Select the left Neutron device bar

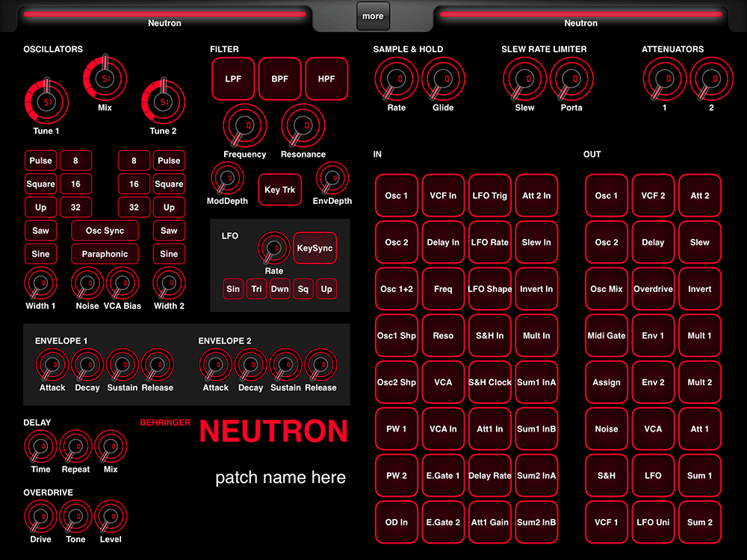[x=164, y=16]
